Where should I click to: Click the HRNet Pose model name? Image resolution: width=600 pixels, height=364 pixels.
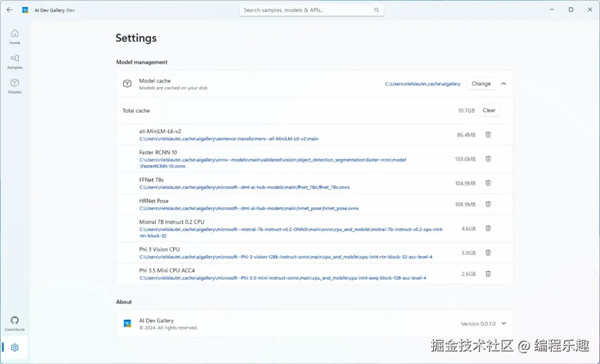[153, 201]
